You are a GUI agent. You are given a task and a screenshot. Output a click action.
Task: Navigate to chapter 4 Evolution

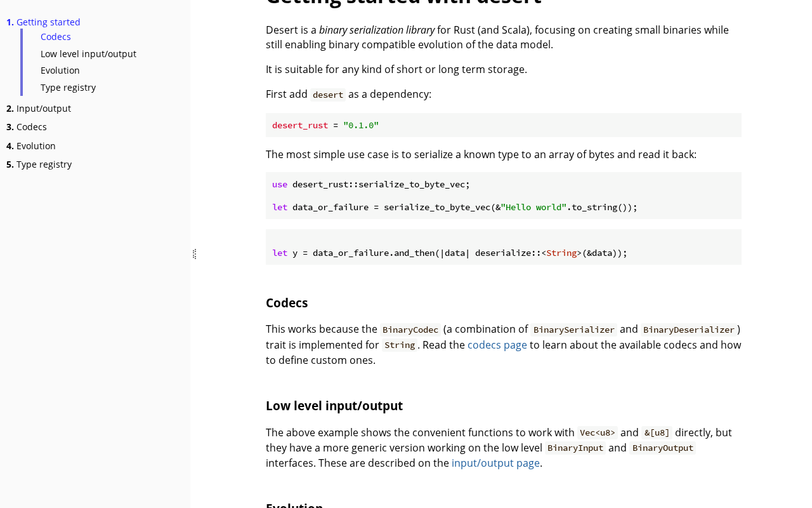click(36, 146)
